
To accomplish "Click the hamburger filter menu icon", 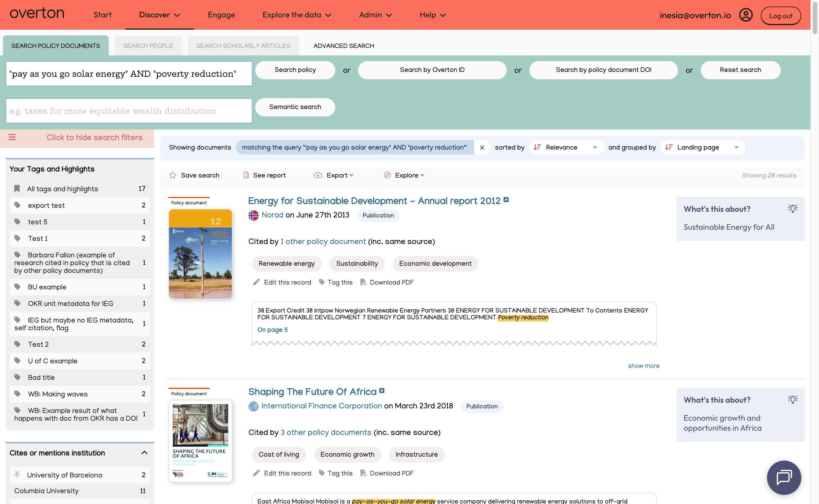I will 12,137.
